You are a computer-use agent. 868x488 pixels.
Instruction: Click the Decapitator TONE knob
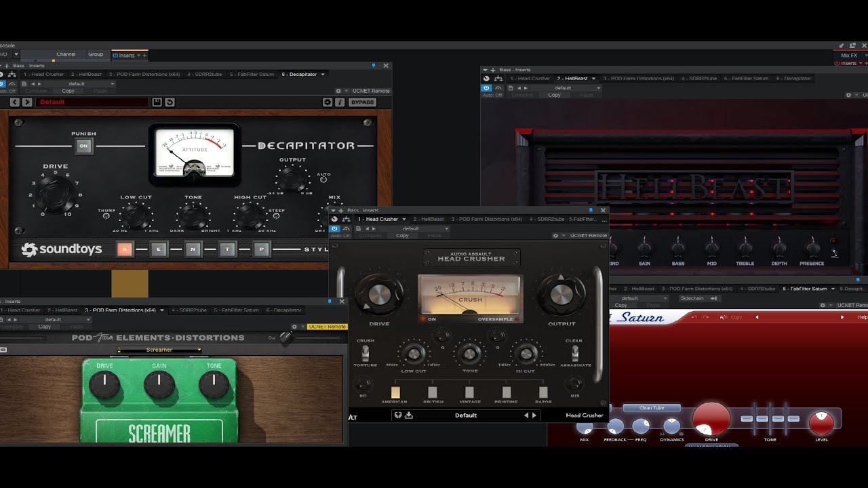(193, 216)
